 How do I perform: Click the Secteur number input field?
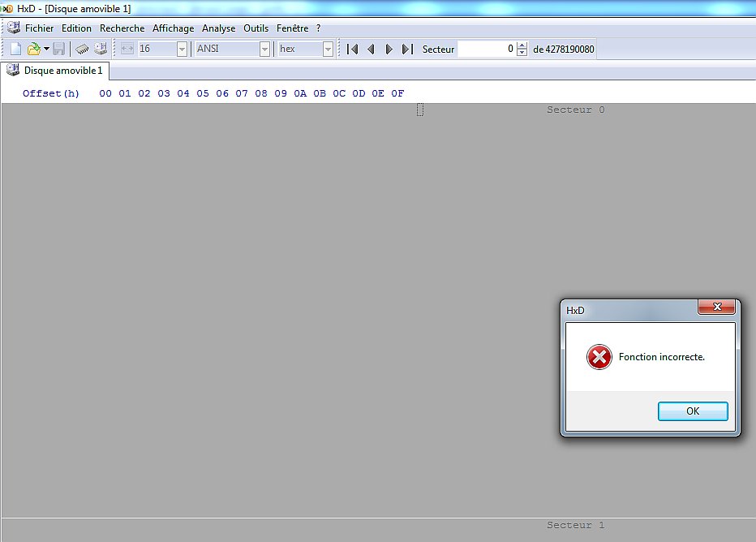pyautogui.click(x=487, y=49)
